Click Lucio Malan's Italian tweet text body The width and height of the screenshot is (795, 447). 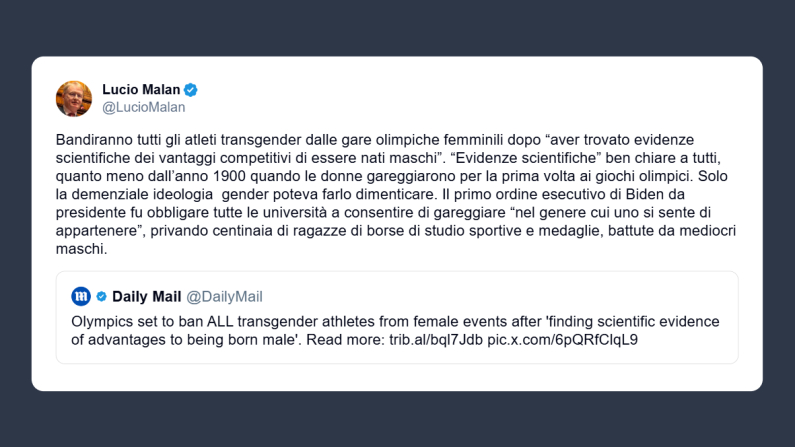tap(395, 194)
